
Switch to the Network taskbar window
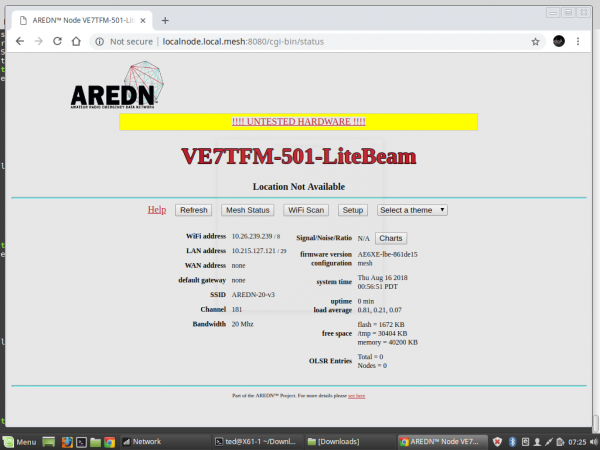pos(165,442)
